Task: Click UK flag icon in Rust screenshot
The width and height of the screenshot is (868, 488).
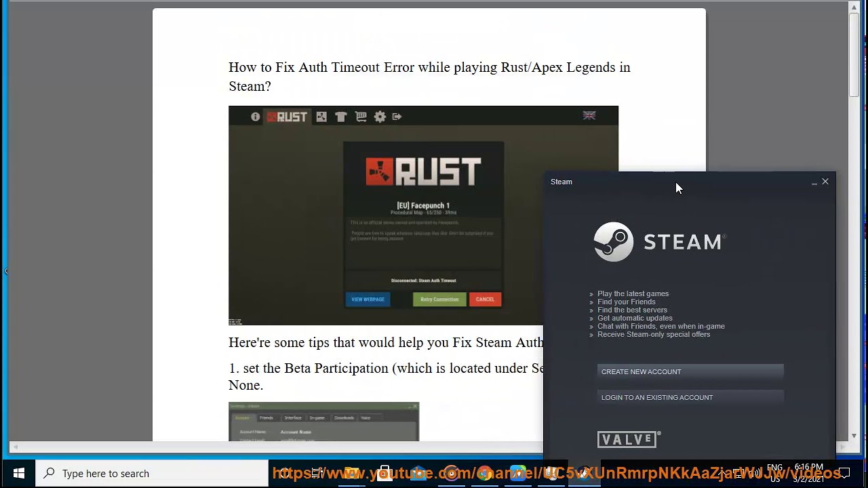Action: [x=589, y=116]
